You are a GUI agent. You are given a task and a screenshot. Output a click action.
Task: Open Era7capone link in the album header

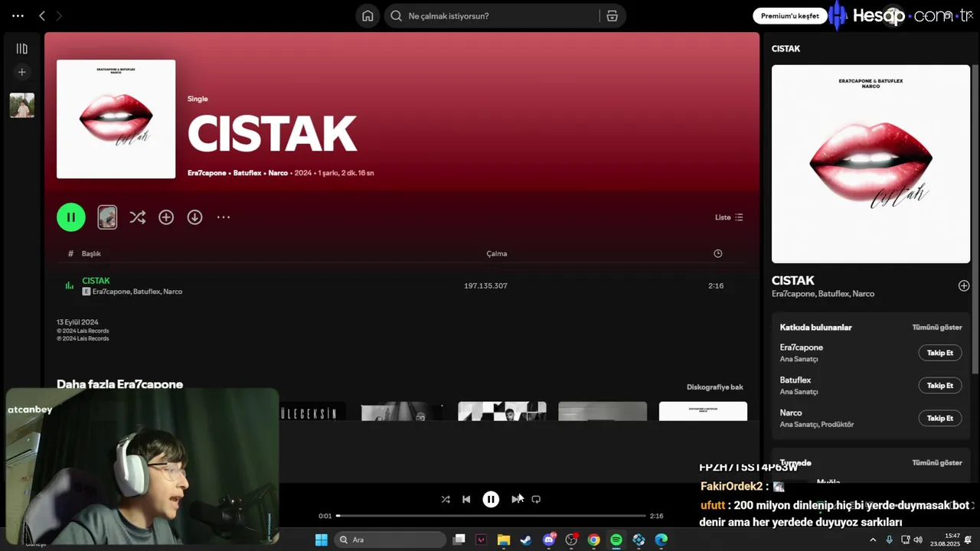coord(207,173)
